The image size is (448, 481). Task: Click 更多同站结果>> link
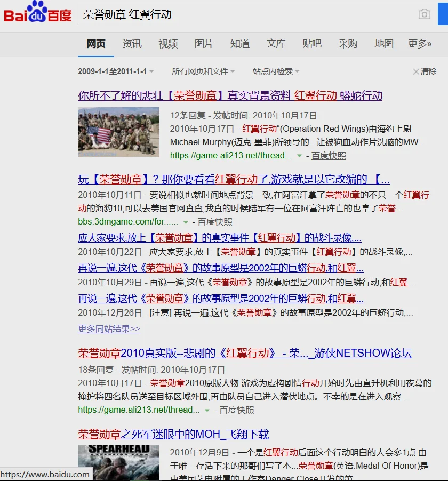(109, 329)
